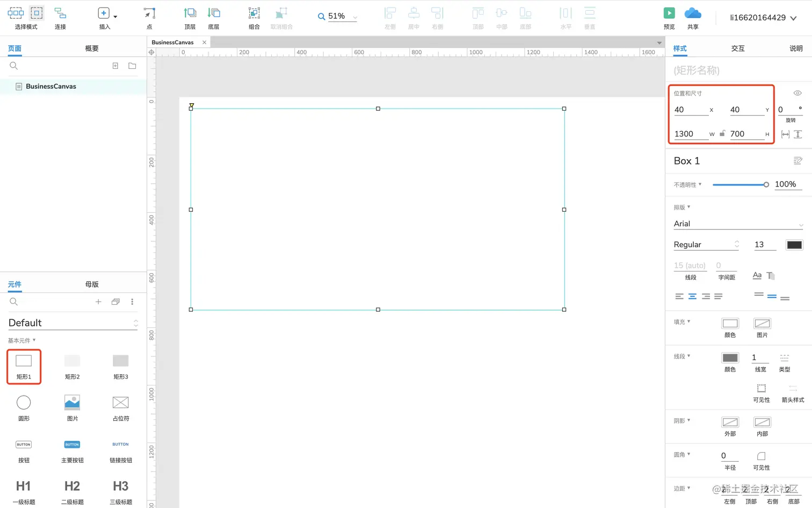This screenshot has height=508, width=812.
Task: Add a new page in pages panel
Action: coord(115,66)
